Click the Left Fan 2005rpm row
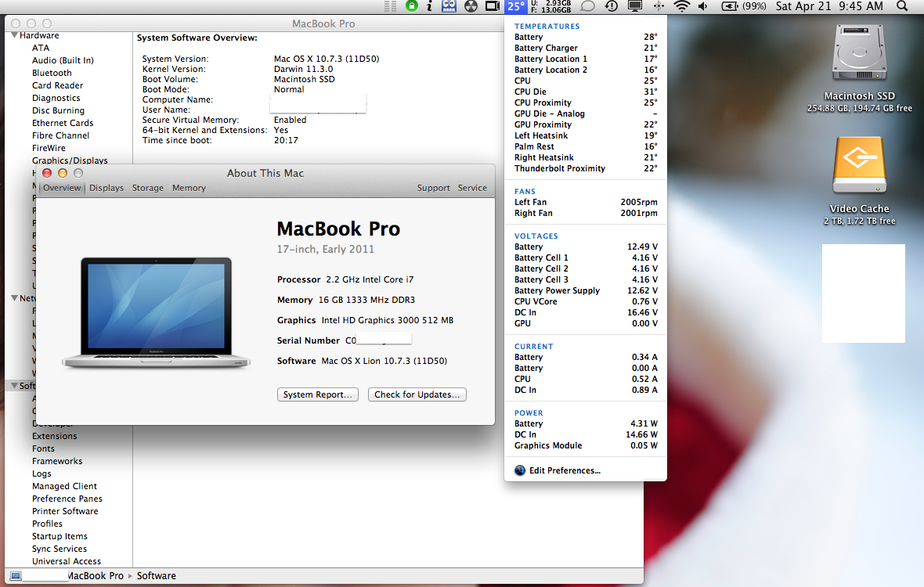 [586, 202]
